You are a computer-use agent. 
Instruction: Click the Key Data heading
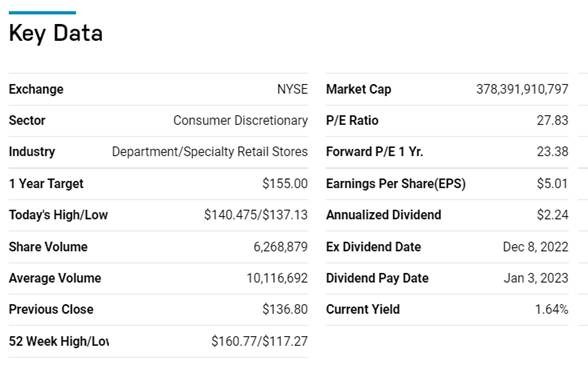click(56, 33)
